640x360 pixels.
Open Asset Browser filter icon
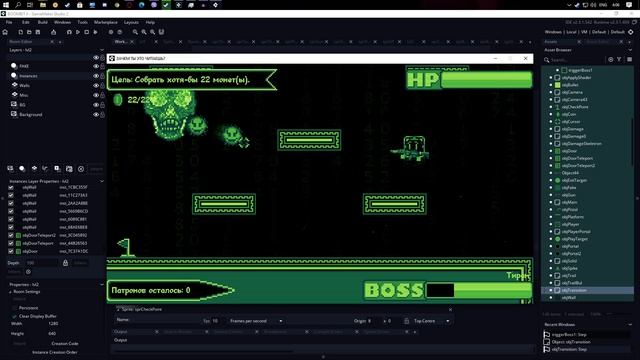point(619,60)
